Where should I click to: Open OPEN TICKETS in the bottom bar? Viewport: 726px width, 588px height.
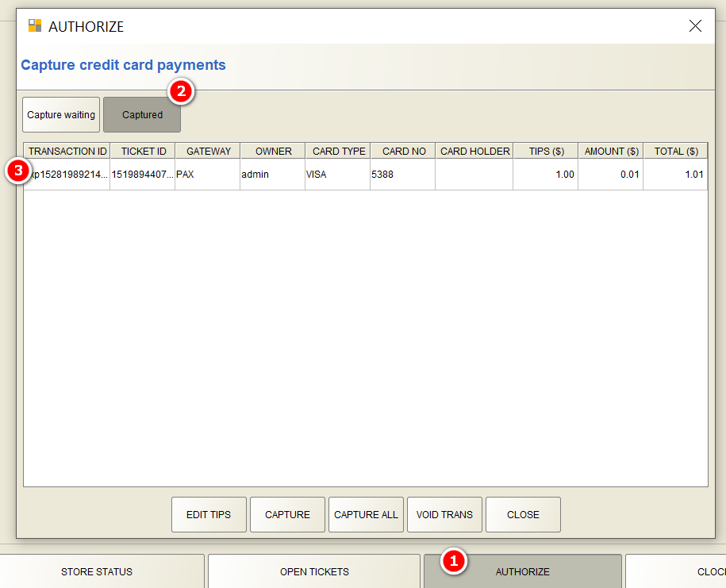click(x=314, y=572)
